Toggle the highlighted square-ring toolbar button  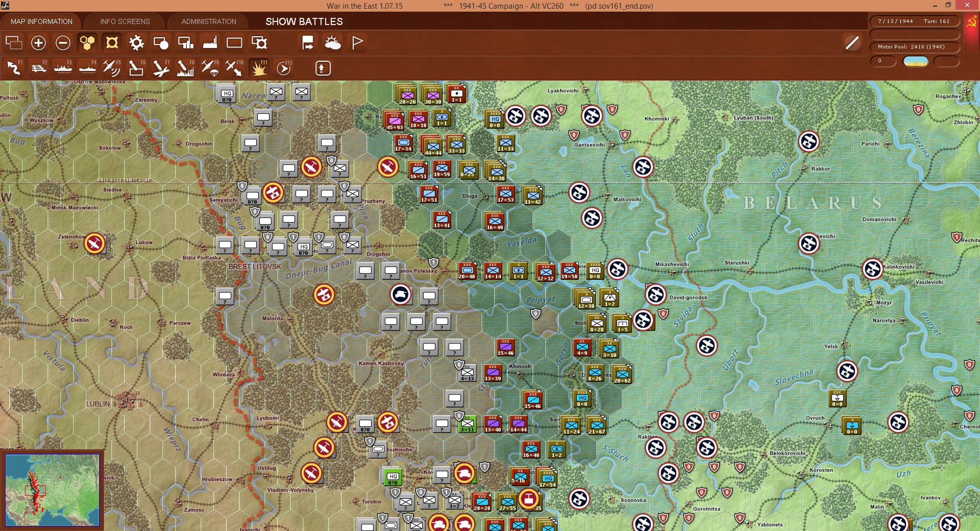coord(112,43)
